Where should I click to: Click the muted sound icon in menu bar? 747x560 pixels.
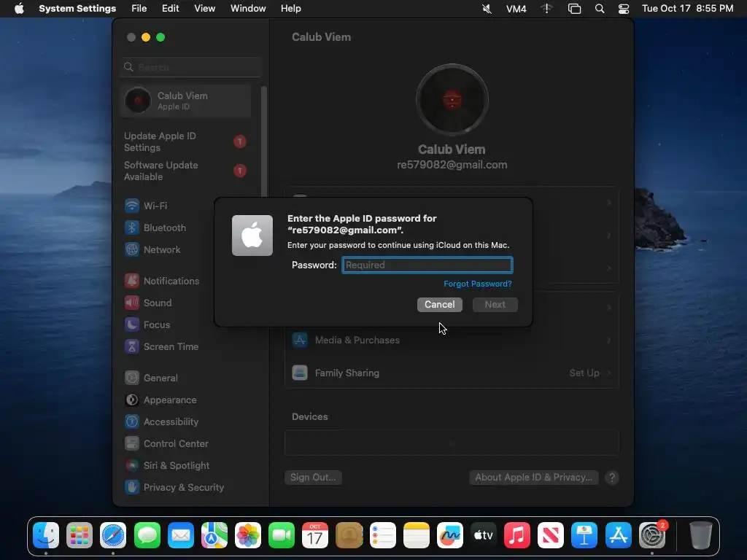click(487, 9)
